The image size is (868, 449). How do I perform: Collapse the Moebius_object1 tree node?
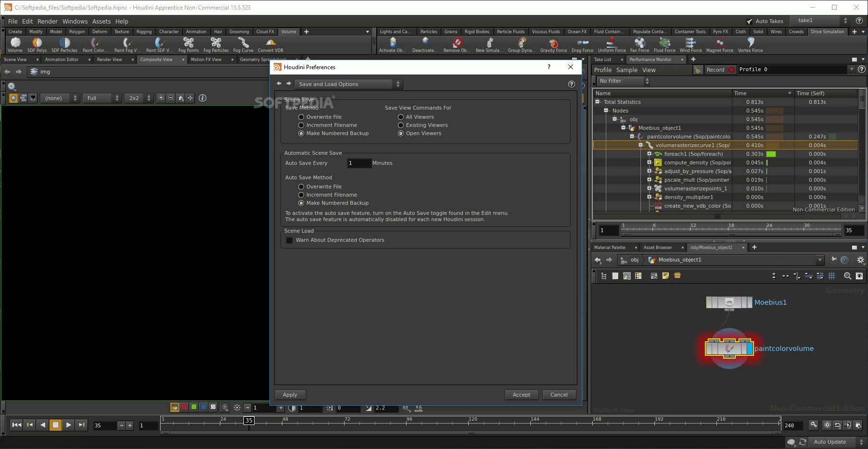click(623, 128)
